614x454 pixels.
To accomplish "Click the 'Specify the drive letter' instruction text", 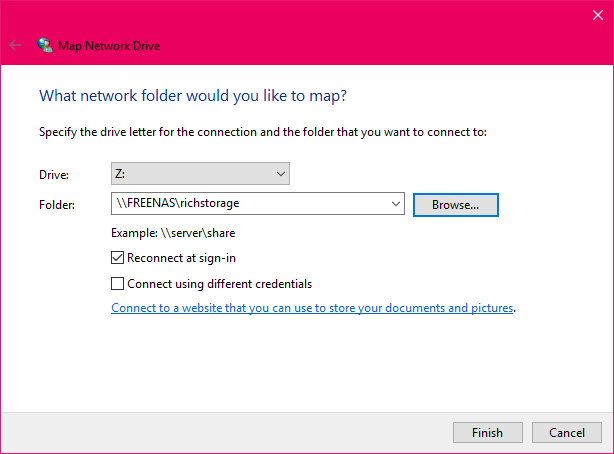I will point(262,132).
